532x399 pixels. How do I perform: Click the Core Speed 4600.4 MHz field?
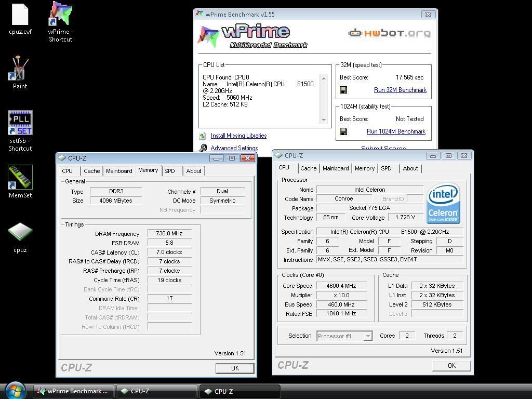[341, 286]
